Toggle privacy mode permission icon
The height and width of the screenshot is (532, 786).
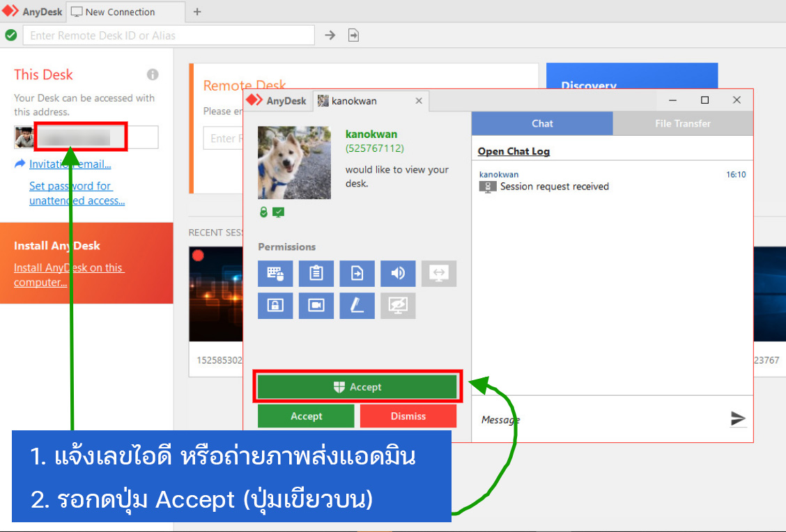pyautogui.click(x=397, y=306)
